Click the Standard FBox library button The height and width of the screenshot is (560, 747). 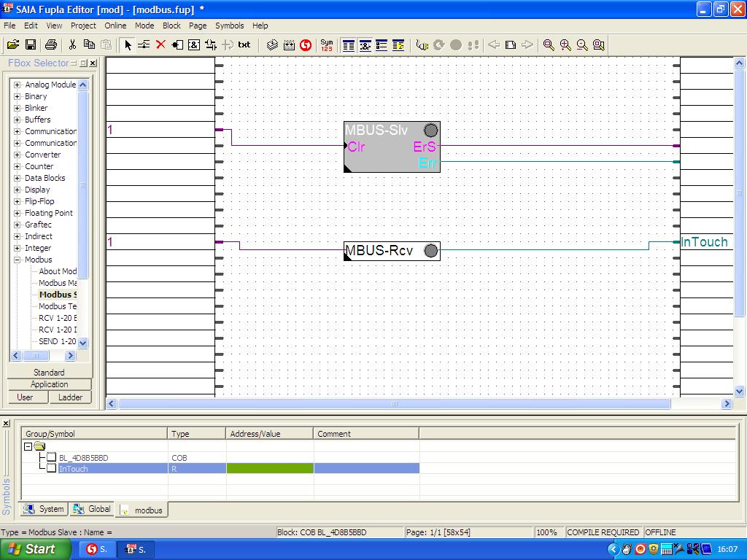pyautogui.click(x=49, y=373)
